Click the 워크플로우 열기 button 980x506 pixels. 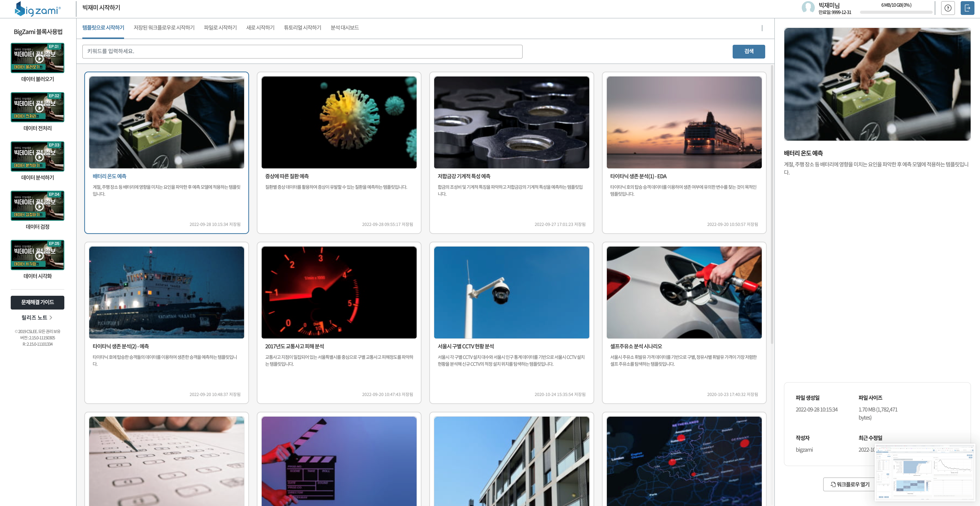pos(850,484)
